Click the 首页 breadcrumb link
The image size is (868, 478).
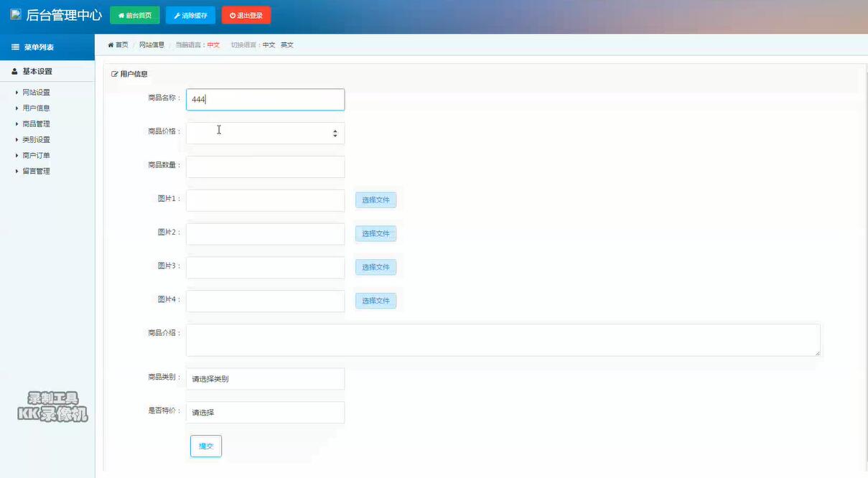[x=118, y=45]
